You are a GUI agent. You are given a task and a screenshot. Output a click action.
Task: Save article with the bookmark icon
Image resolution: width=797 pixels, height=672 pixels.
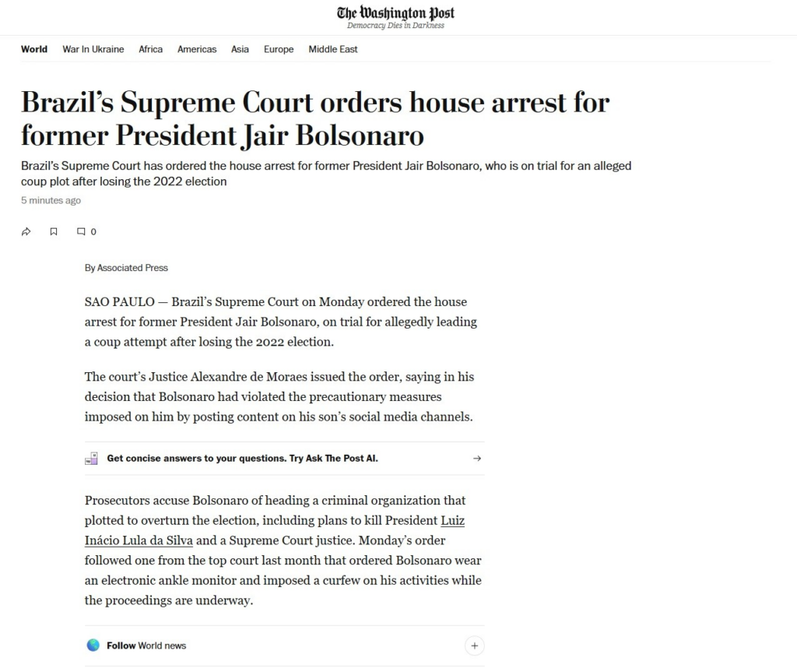pos(54,231)
